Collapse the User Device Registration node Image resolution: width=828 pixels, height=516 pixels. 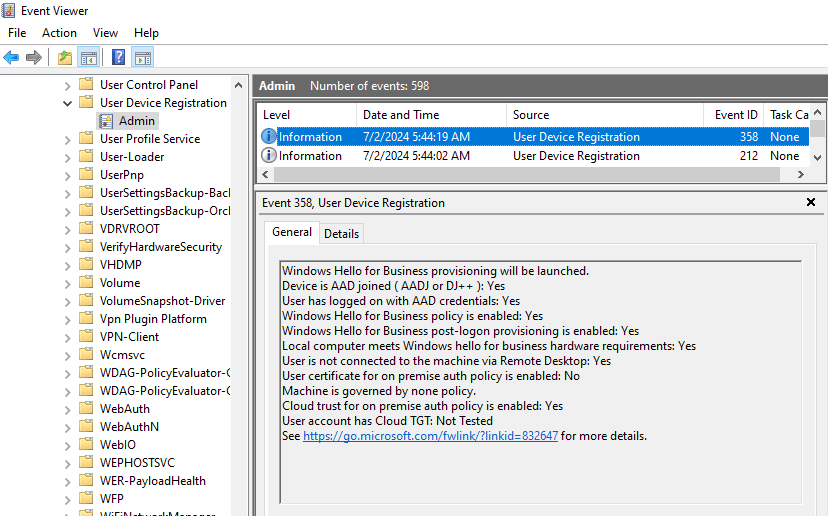pyautogui.click(x=68, y=103)
